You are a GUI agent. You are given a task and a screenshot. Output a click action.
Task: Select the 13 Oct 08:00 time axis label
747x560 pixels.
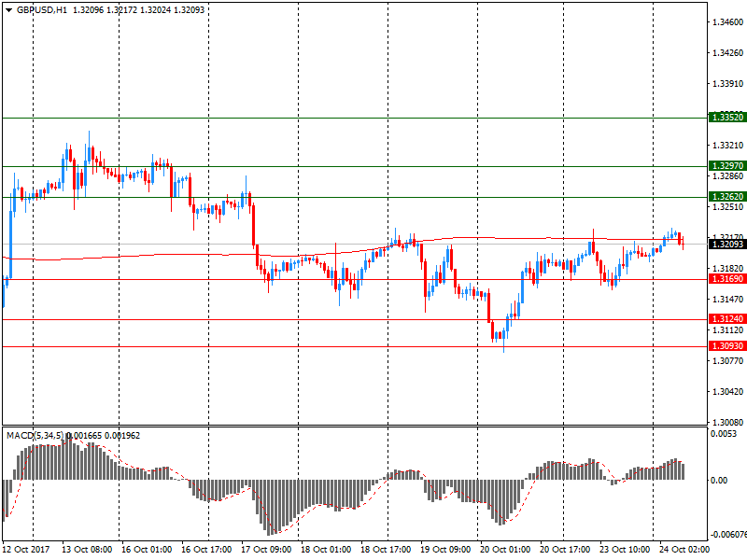pos(87,550)
